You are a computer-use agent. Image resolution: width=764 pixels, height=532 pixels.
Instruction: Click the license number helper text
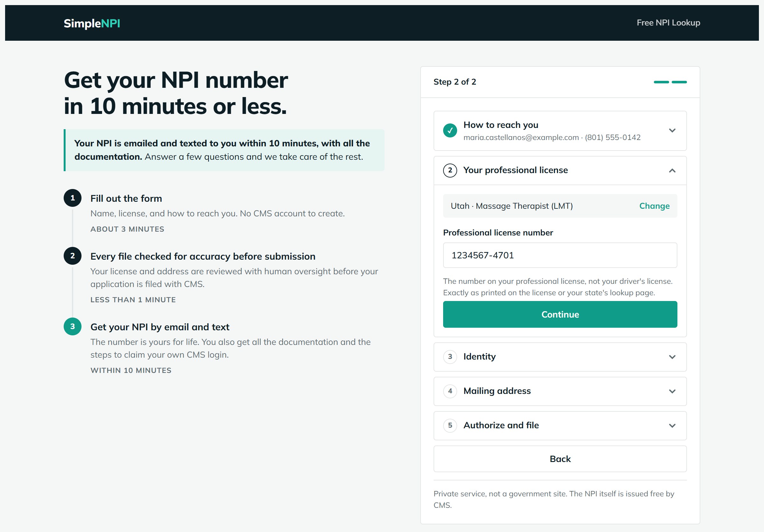[558, 287]
